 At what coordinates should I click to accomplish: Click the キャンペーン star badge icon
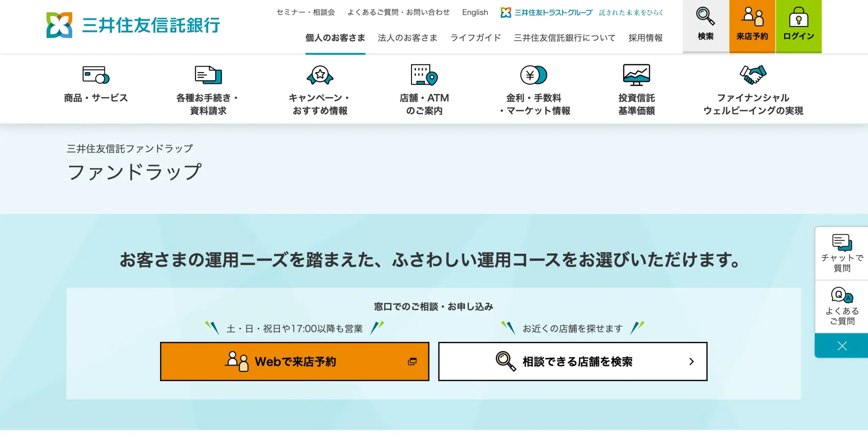(320, 75)
